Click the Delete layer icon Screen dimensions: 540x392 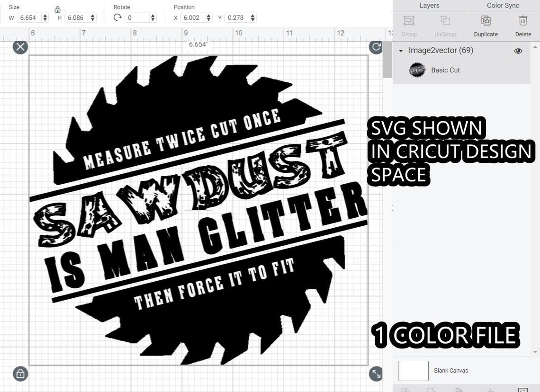click(x=523, y=21)
